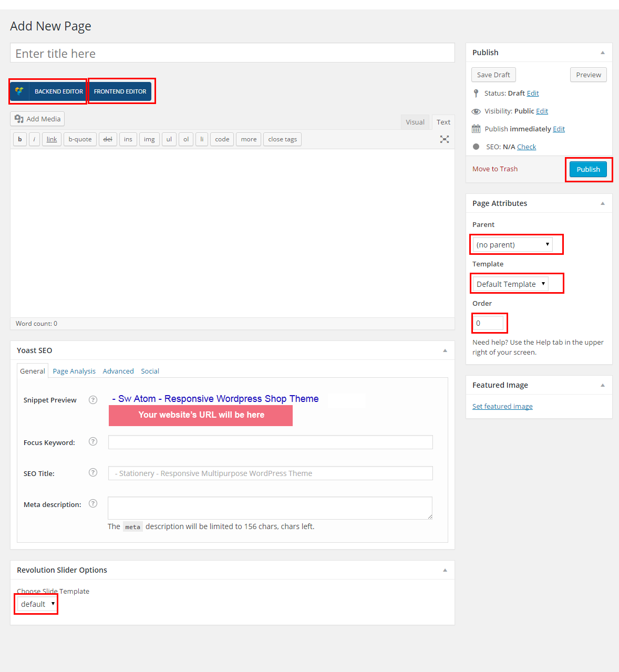Screen dimensions: 619x672
Task: Open the Parent page dropdown
Action: point(513,244)
